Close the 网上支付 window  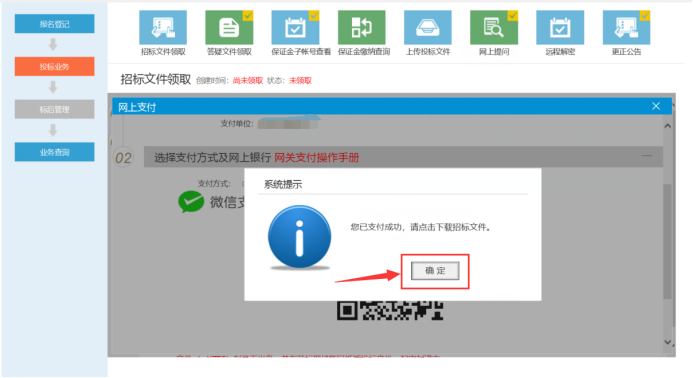coord(656,106)
